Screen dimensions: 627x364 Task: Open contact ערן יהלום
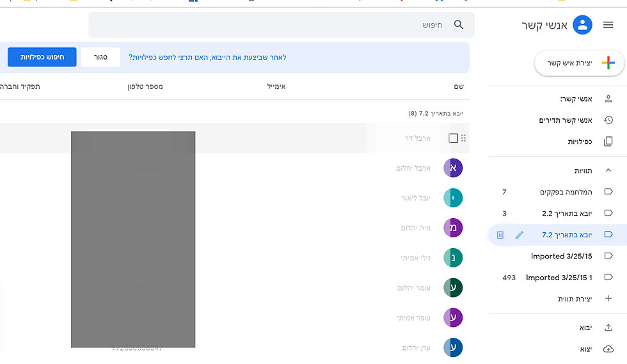pos(417,348)
